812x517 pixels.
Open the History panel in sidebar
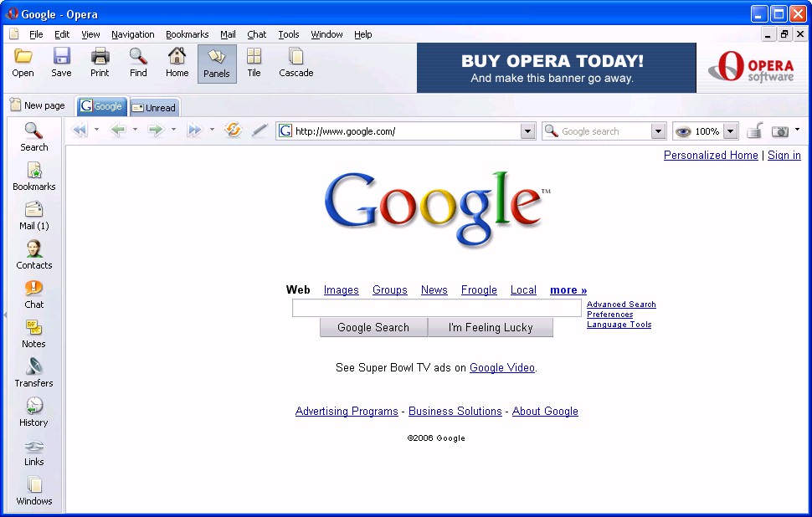coord(34,412)
